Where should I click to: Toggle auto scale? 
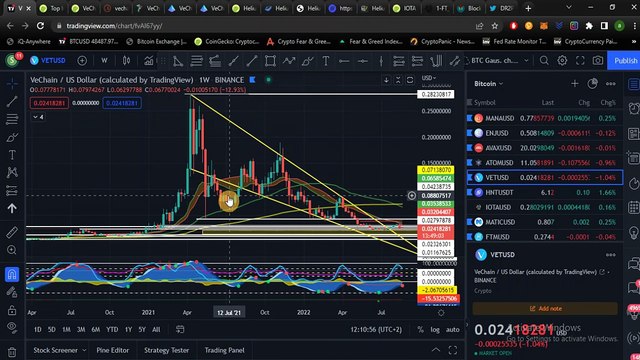tap(453, 329)
